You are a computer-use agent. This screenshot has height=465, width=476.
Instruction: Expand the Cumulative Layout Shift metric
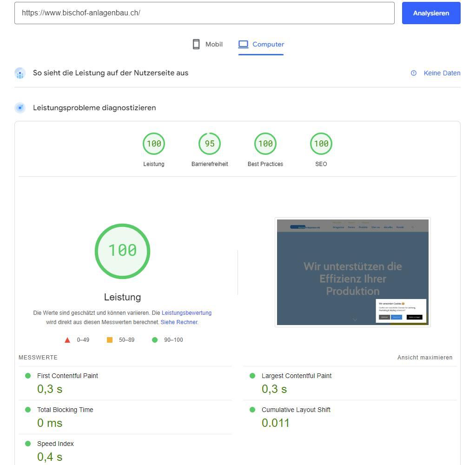(296, 410)
